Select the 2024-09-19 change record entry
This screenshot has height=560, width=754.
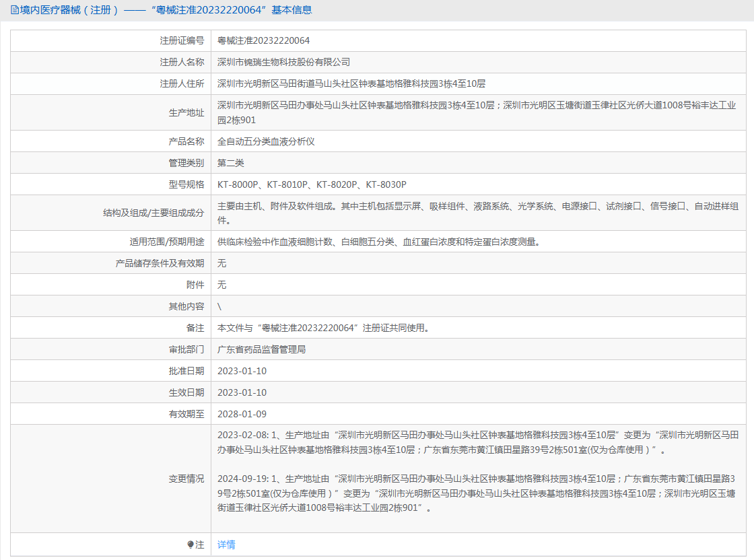(x=477, y=493)
